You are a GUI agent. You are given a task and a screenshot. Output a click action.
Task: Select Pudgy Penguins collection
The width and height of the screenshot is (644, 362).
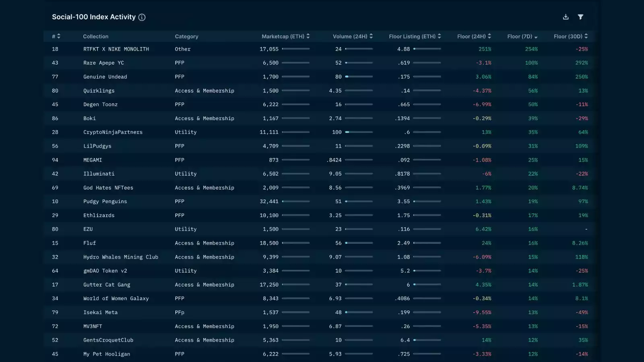(x=105, y=202)
